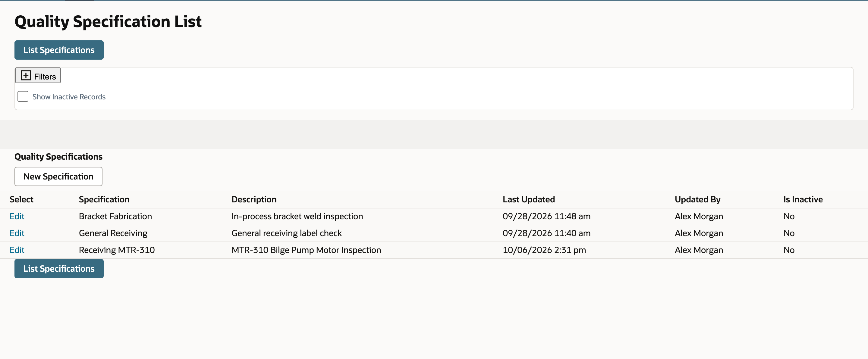This screenshot has height=359, width=868.
Task: Click the Specification column header
Action: 104,199
